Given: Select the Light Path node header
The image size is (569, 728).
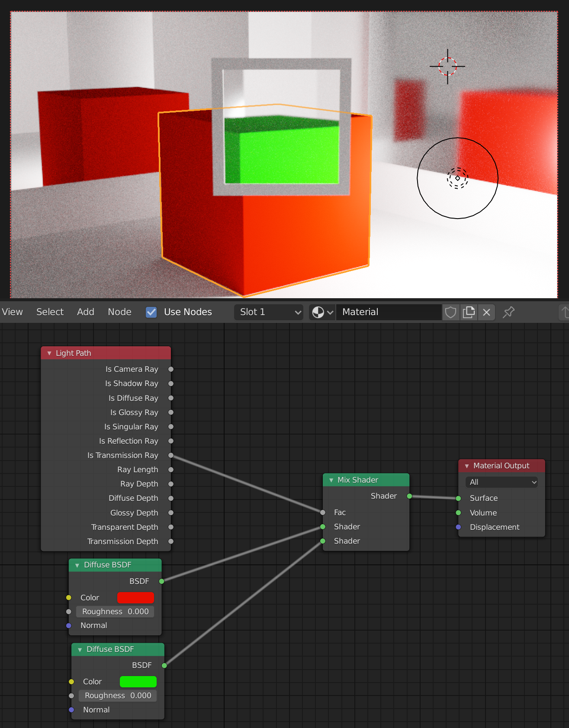Looking at the screenshot, I should (106, 353).
